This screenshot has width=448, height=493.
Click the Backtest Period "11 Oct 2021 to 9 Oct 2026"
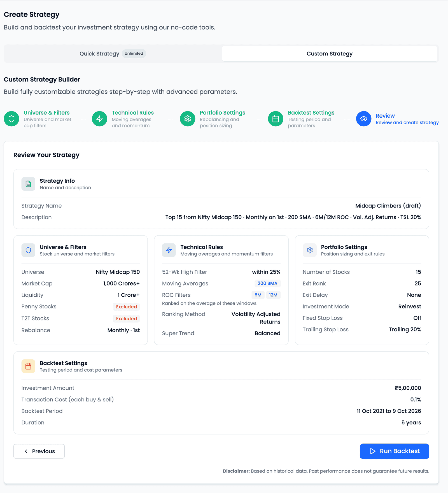[389, 411]
